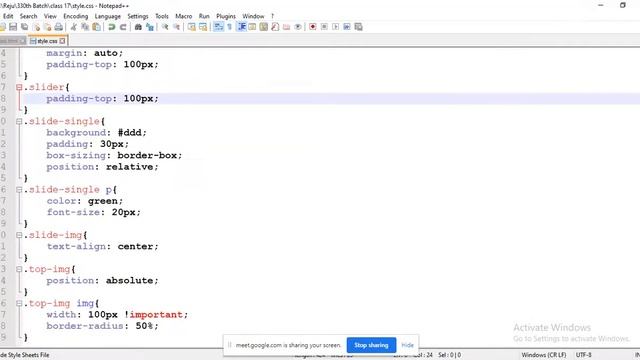Click the Stop sharing button
Screen dimensions: 640x360
[371, 345]
